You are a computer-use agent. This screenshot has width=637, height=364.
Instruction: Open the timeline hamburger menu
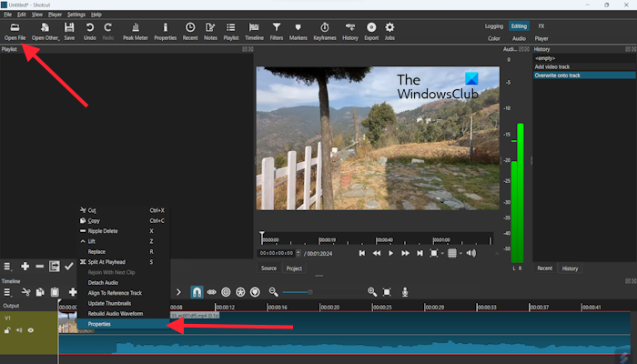[x=6, y=292]
